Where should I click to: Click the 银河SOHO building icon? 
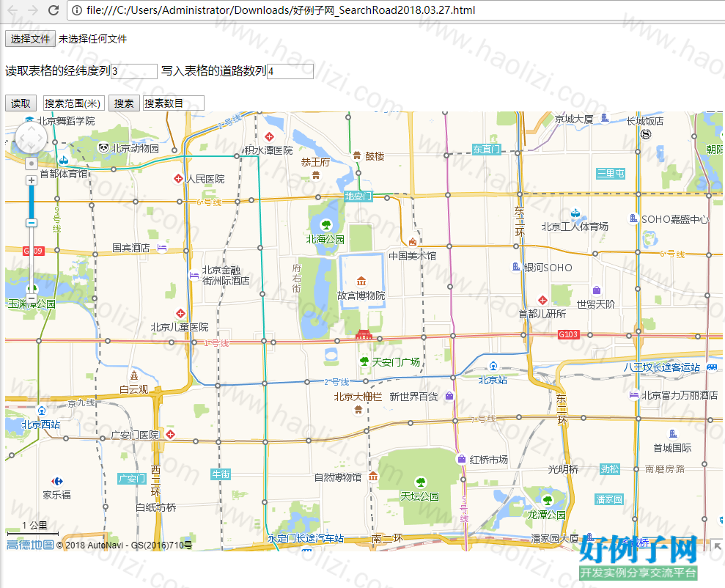(517, 267)
